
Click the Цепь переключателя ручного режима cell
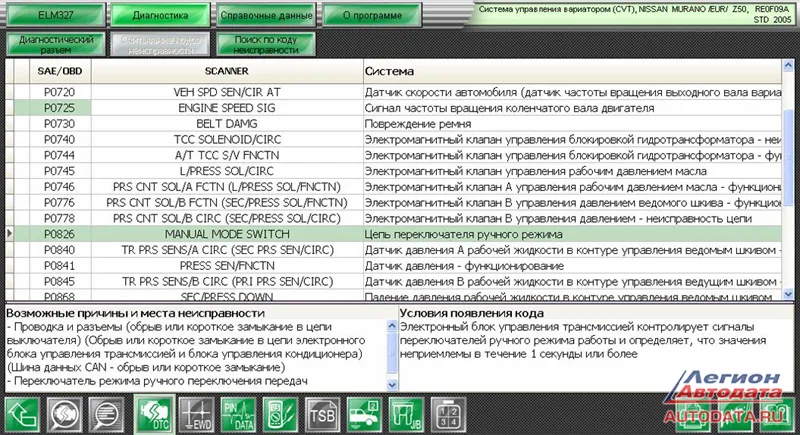tap(572, 235)
